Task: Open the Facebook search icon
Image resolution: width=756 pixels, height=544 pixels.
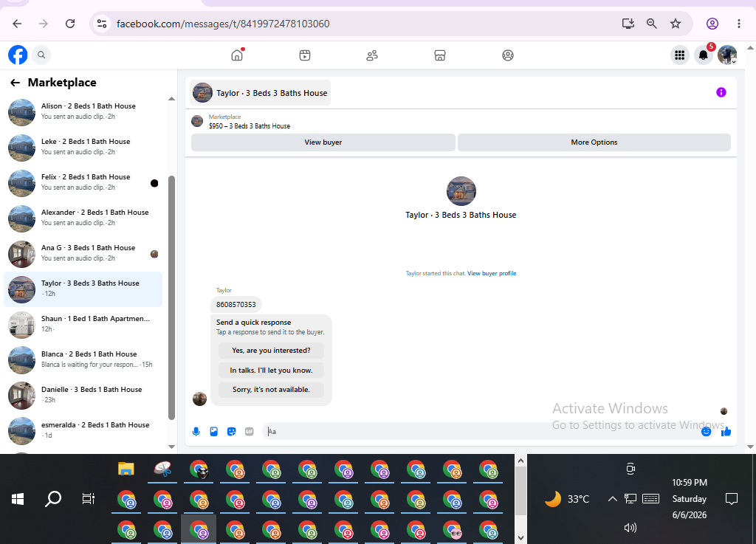Action: click(x=41, y=55)
